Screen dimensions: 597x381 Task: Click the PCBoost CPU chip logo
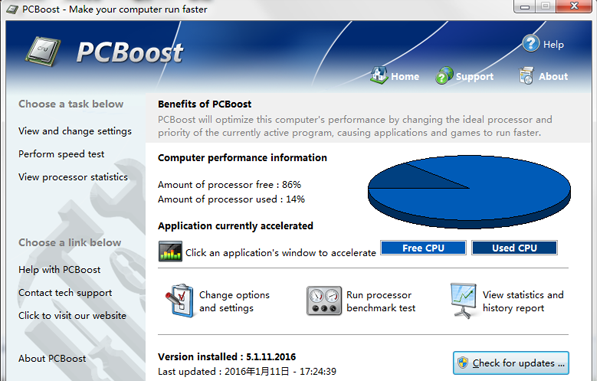42,51
